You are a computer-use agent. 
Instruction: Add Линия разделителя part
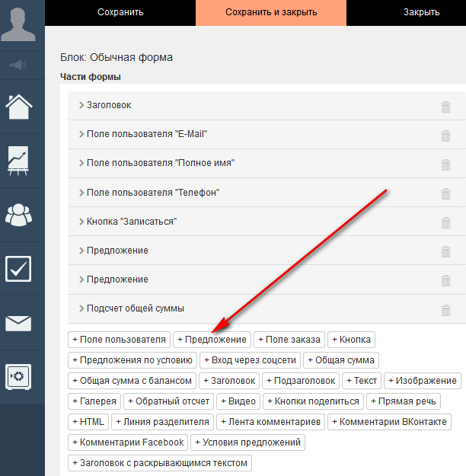[x=162, y=422]
